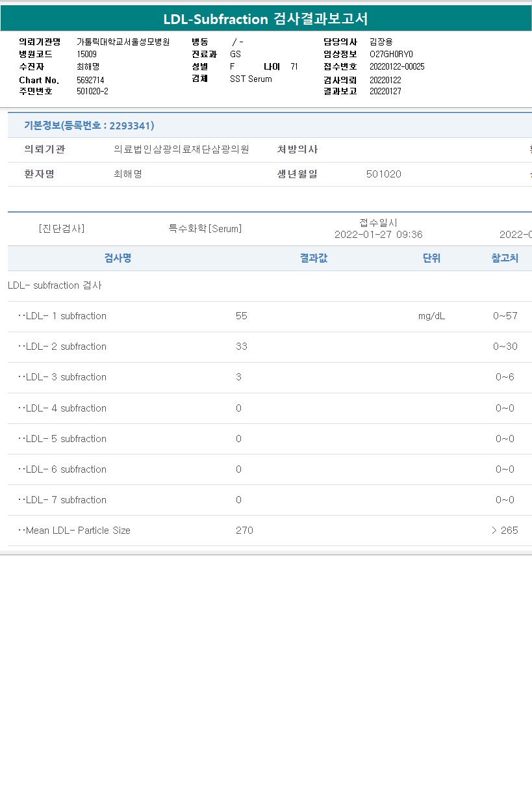Click the mg/dL unit cell
The image size is (532, 788).
432,316
